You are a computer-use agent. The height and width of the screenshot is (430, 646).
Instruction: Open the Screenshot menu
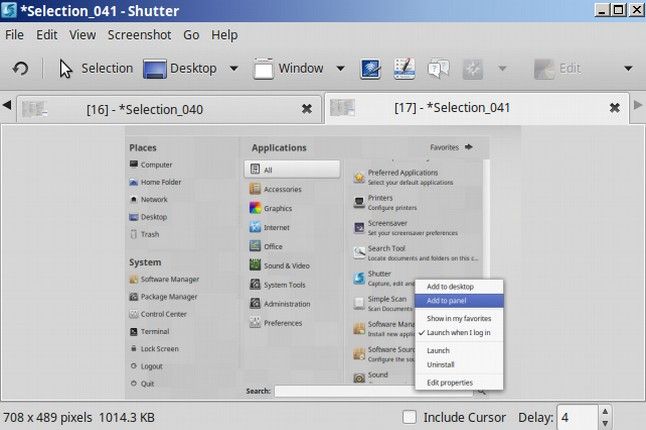(x=139, y=35)
